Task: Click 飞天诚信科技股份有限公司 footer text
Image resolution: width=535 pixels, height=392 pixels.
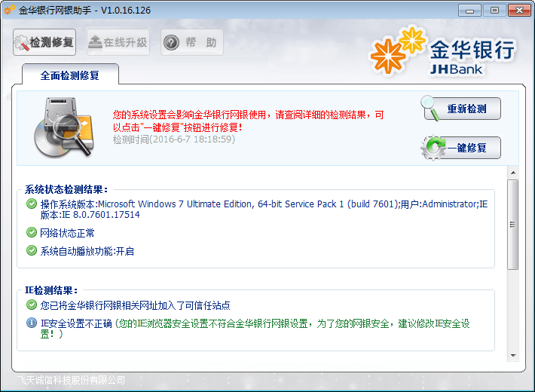Action: [71, 380]
